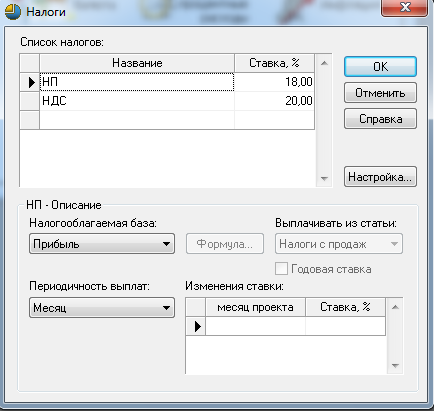Click the empty месяц проекта cell
The image size is (434, 411).
point(255,326)
